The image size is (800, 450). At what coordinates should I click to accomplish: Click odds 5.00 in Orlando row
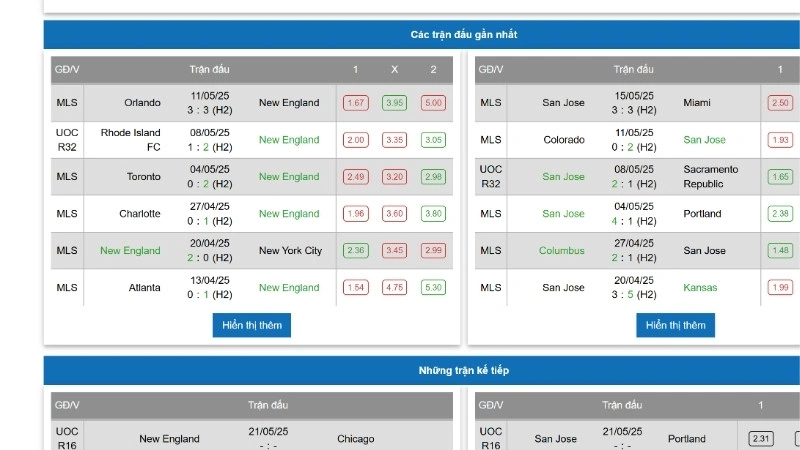point(433,103)
